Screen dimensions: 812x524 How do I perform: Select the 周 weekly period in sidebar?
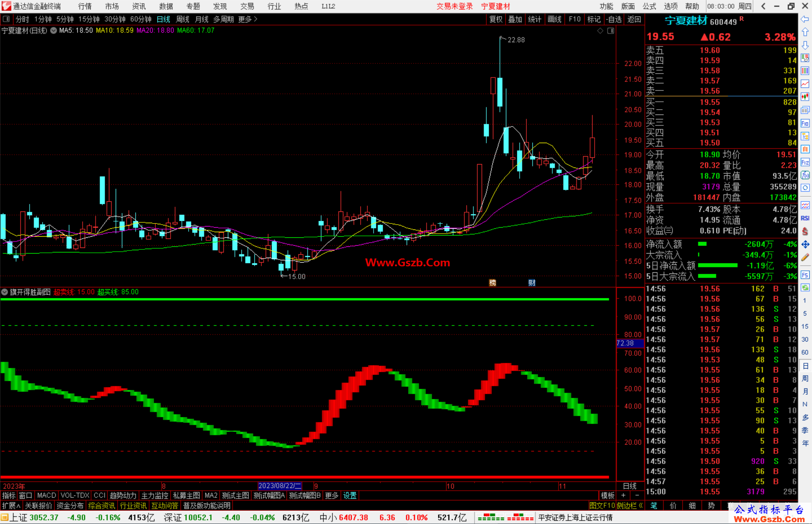tap(805, 378)
